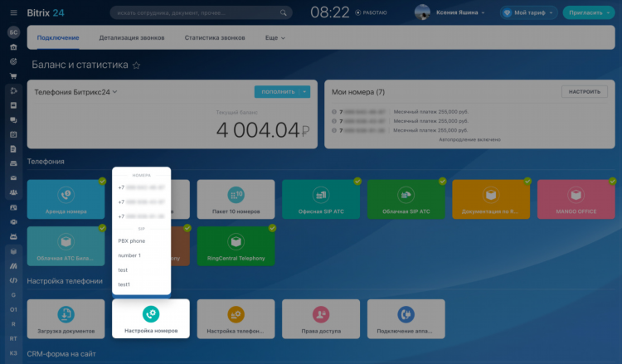Click the RT shortcut in left sidebar
The image size is (622, 364).
pos(13,338)
